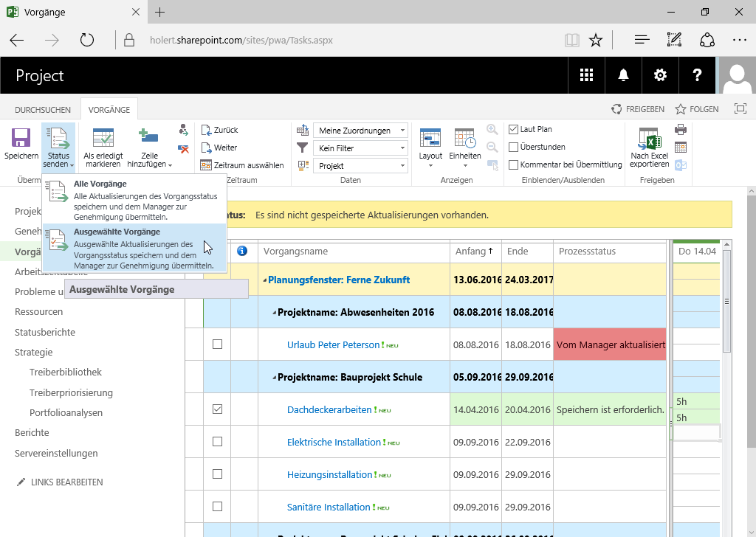Click the scroll-to-task icon below zoom
This screenshot has height=537, width=756.
pyautogui.click(x=492, y=165)
